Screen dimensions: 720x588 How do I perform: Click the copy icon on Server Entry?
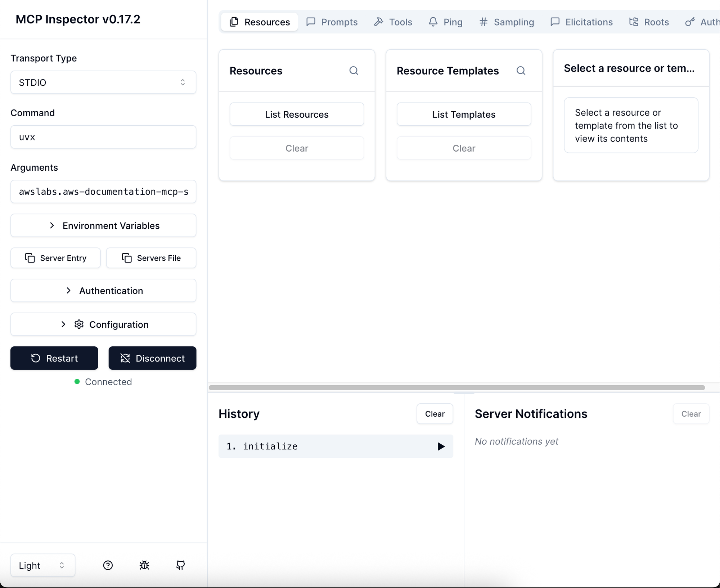coord(30,258)
